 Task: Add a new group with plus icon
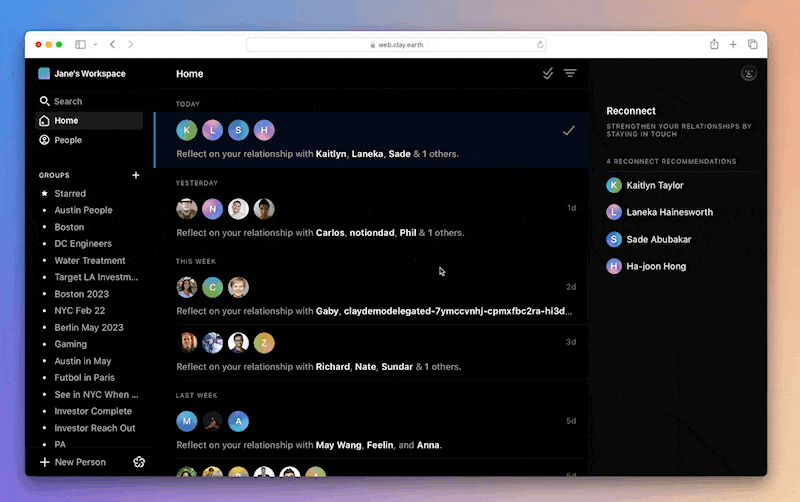click(136, 175)
